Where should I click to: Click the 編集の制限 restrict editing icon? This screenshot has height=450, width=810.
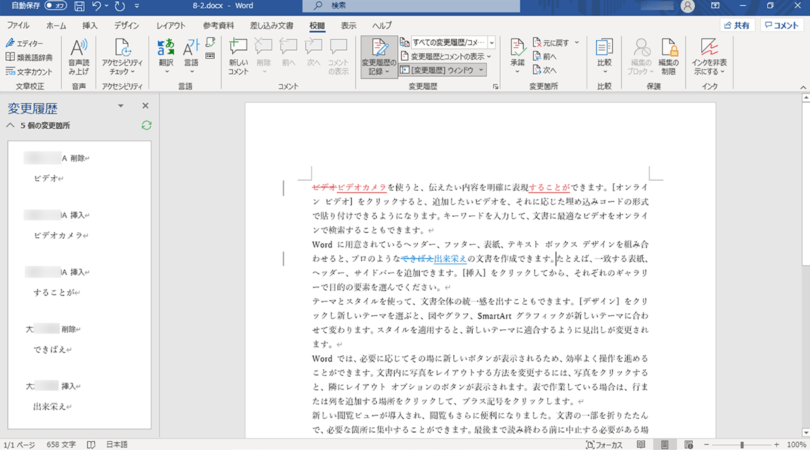point(668,56)
